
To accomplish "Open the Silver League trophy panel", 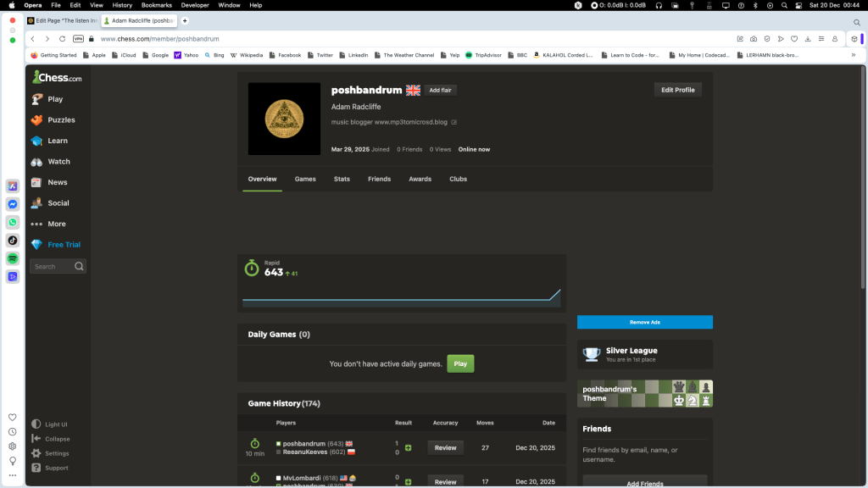I will (x=644, y=354).
